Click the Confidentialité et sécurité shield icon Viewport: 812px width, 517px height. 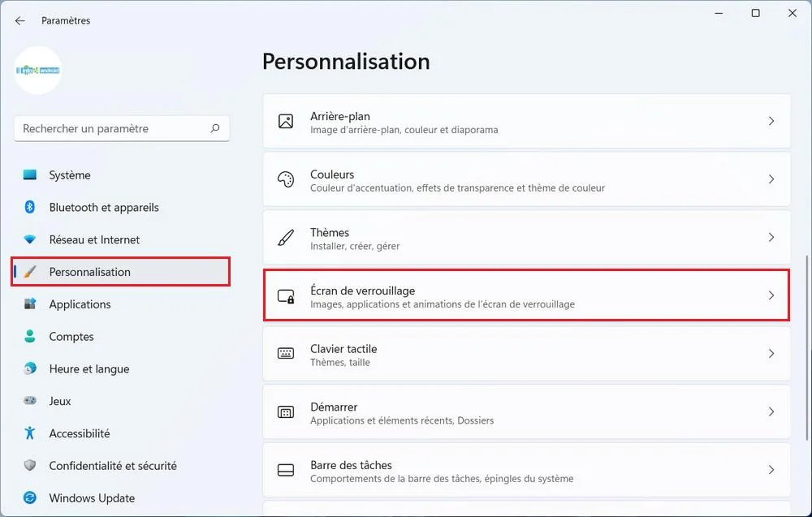tap(30, 465)
